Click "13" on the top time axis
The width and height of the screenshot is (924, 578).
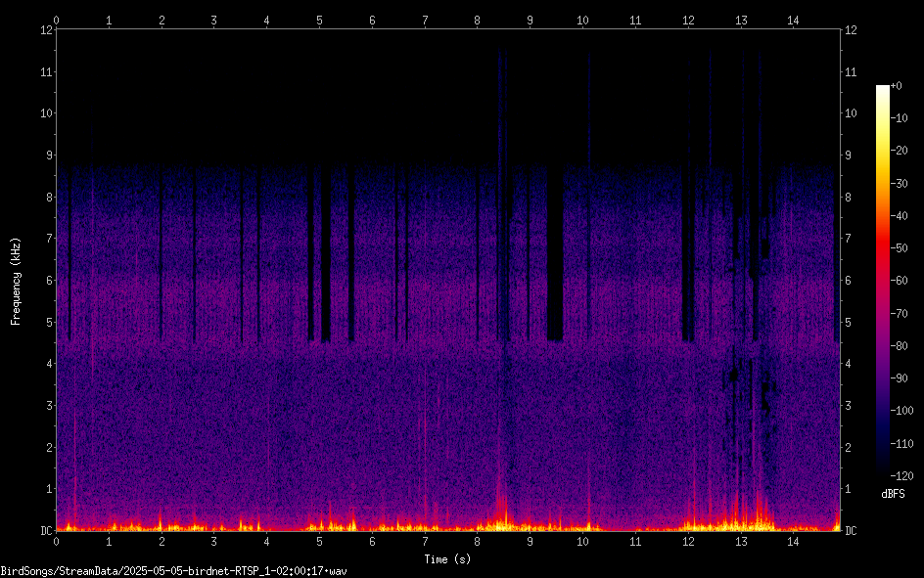tap(741, 21)
